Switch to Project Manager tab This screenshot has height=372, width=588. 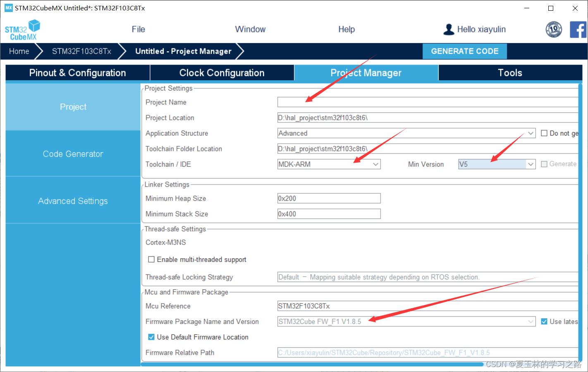pyautogui.click(x=366, y=73)
